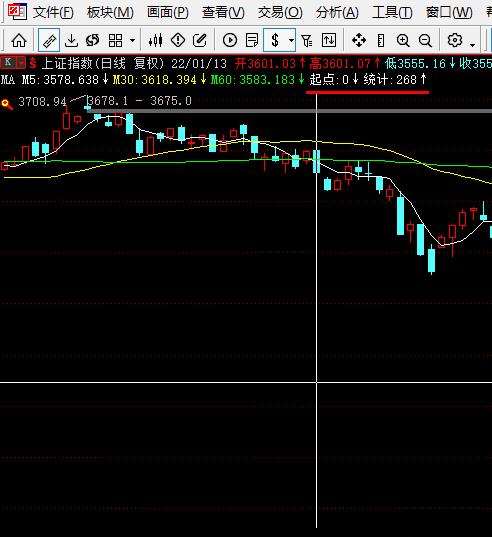Open the 窗口(W) menu

coord(449,13)
